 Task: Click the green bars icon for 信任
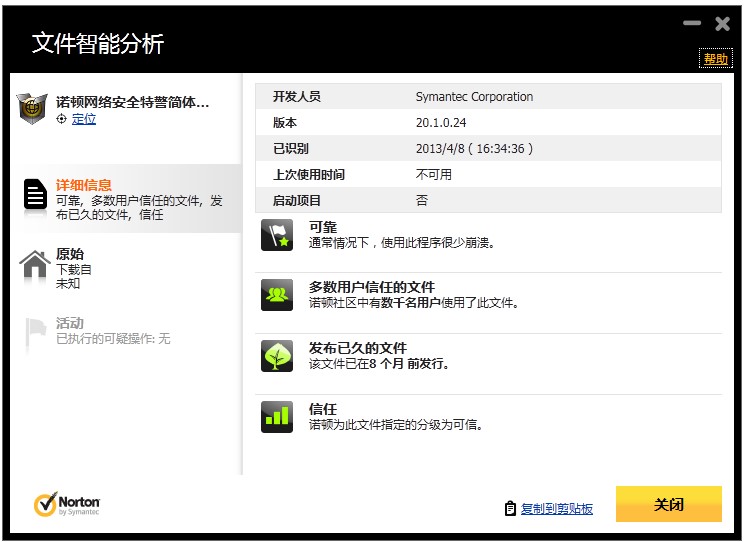coord(277,417)
